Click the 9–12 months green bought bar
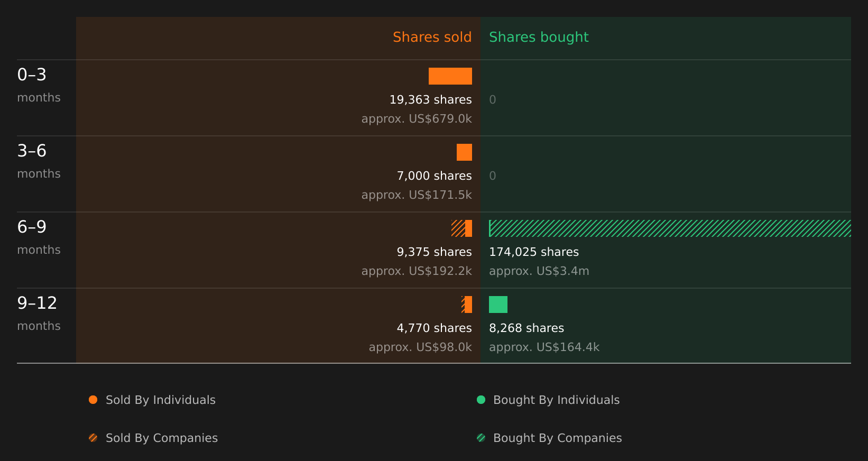Viewport: 868px width, 461px height. pyautogui.click(x=498, y=305)
